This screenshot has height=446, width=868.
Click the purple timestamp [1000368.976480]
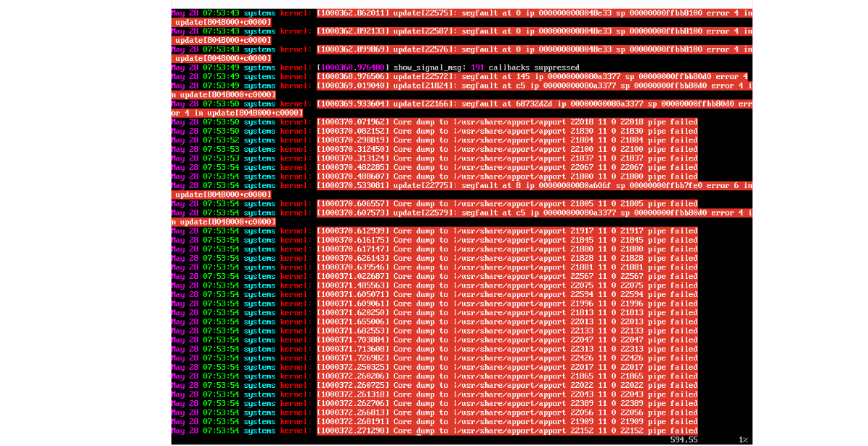click(x=353, y=68)
